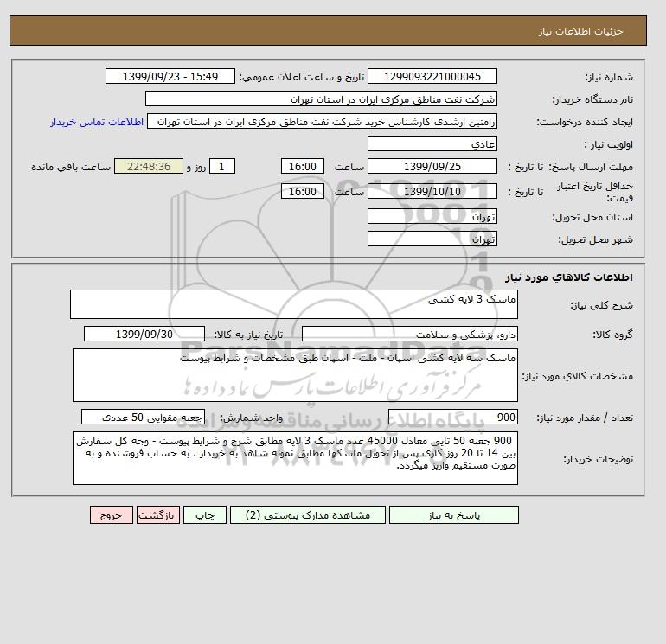Click the label حداقل تاریخ اعتبار قیمت
The height and width of the screenshot is (644, 666).
(595, 192)
